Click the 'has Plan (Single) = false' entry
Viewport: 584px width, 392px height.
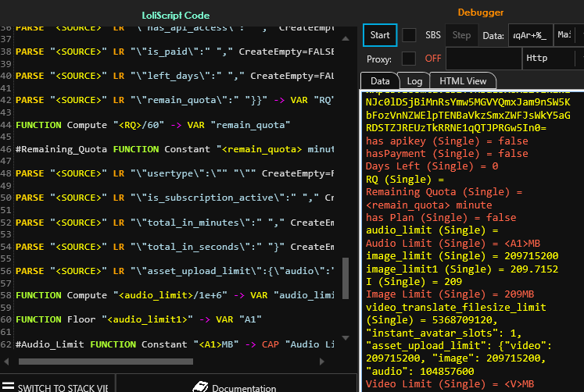[441, 218]
